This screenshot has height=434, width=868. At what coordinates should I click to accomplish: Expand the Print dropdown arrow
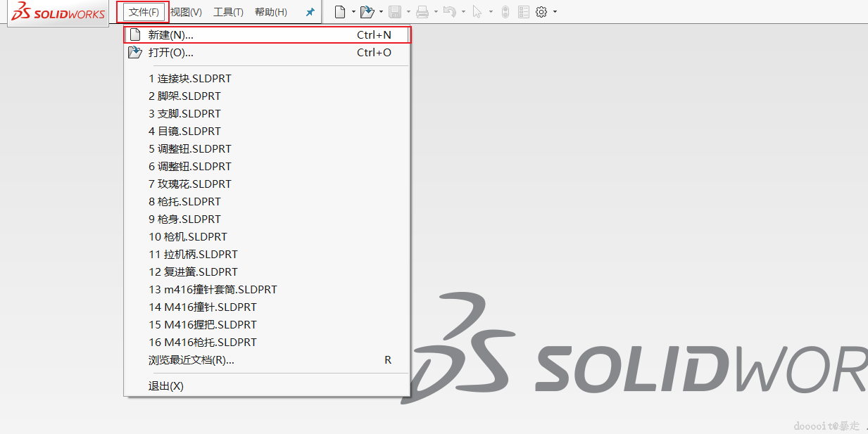[436, 12]
